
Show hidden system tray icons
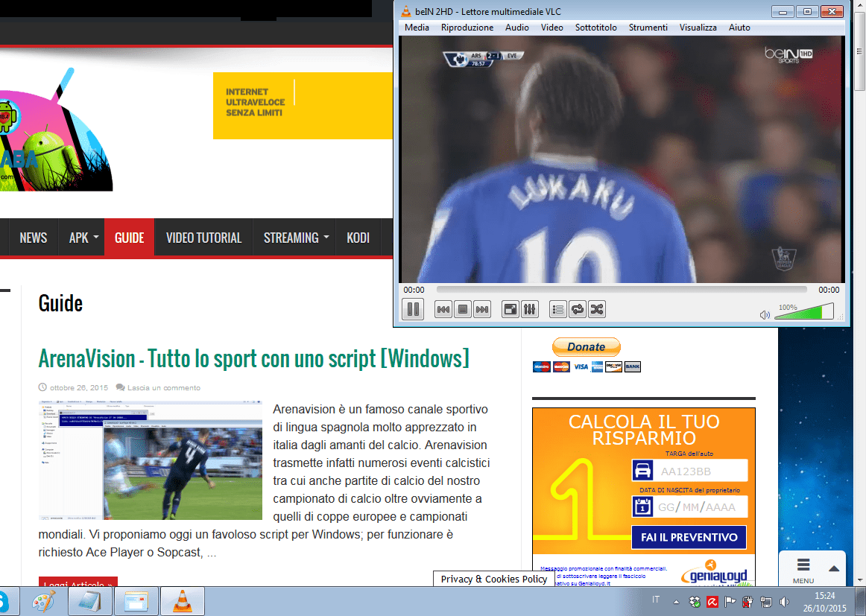click(x=676, y=602)
